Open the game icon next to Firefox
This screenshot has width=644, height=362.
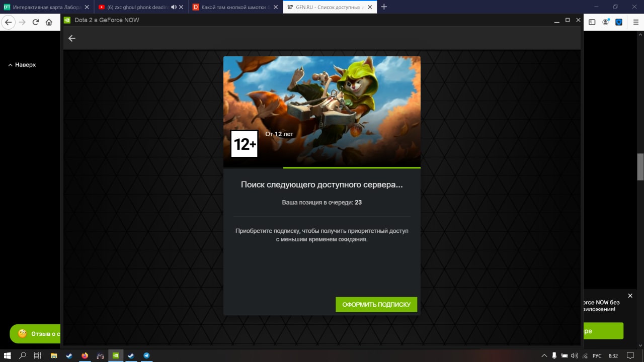[100, 355]
